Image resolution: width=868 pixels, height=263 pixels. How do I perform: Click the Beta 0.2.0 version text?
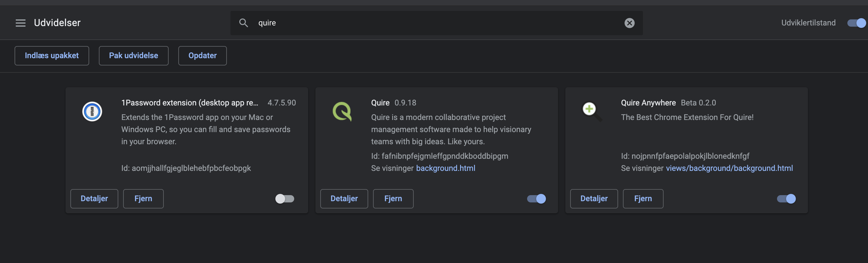tap(698, 103)
